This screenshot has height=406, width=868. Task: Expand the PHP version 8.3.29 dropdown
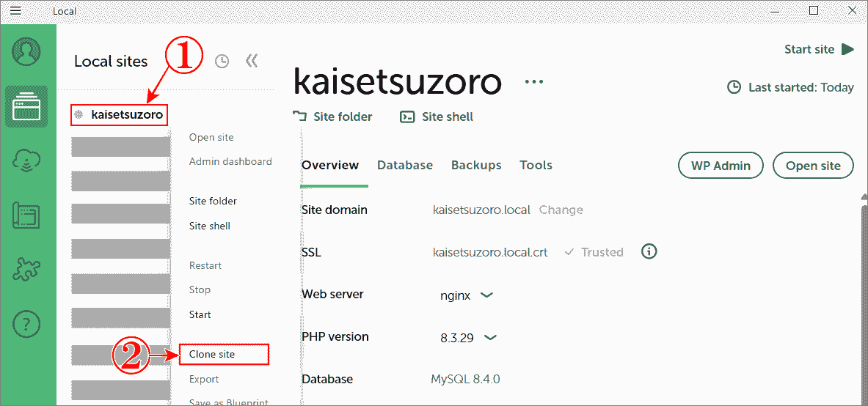468,338
